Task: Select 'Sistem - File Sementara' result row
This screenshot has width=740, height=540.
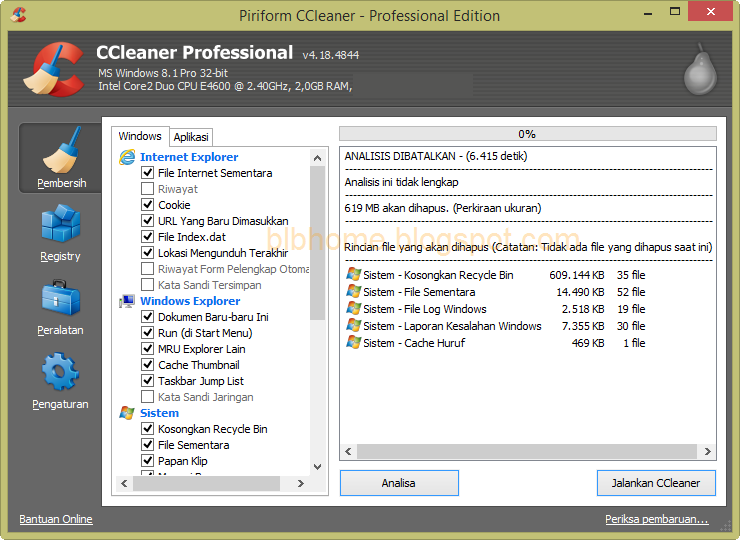Action: tap(496, 292)
